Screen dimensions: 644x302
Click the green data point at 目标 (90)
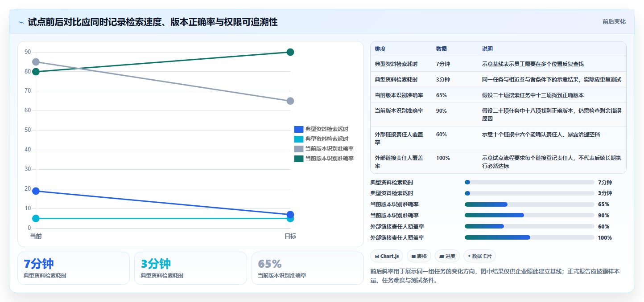[x=290, y=52]
